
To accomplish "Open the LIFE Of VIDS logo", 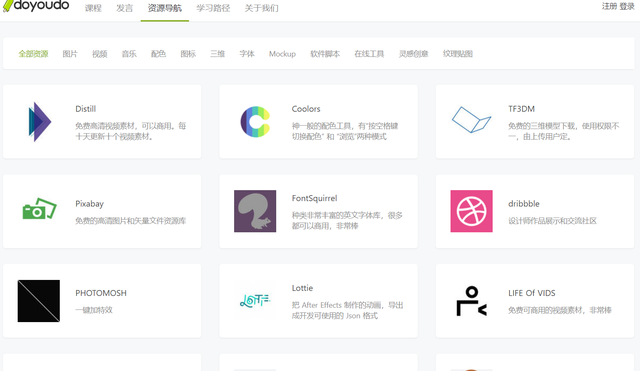I will (x=471, y=301).
